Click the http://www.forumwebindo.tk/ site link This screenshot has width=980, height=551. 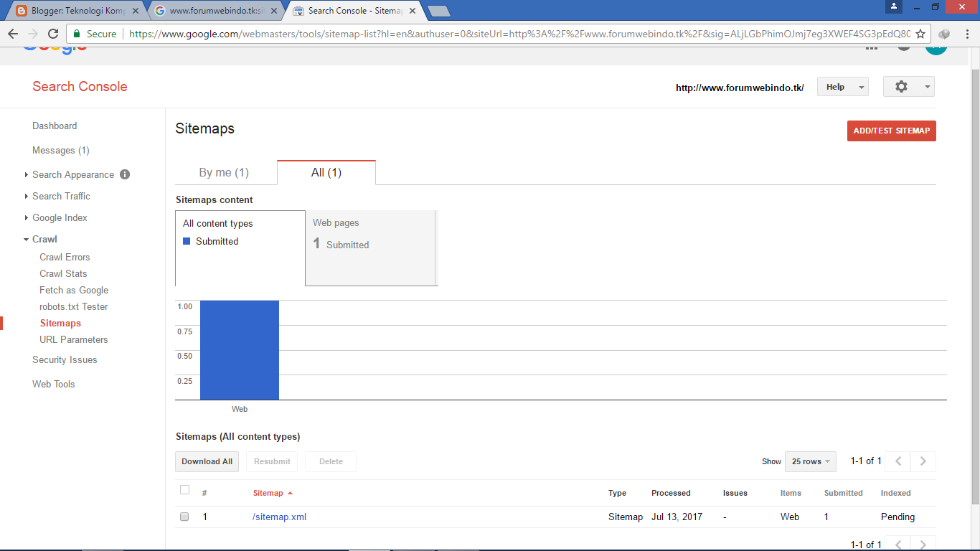(x=740, y=88)
